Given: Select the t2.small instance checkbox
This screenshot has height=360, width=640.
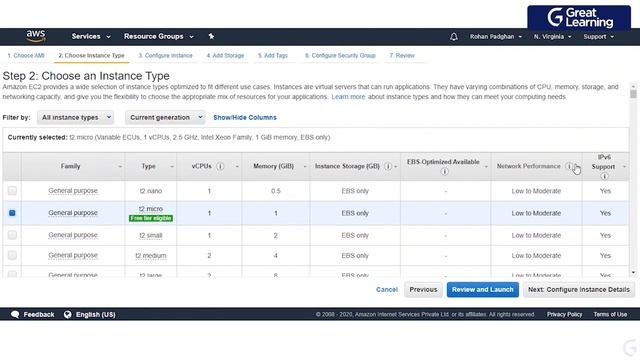Looking at the screenshot, I should 12,235.
